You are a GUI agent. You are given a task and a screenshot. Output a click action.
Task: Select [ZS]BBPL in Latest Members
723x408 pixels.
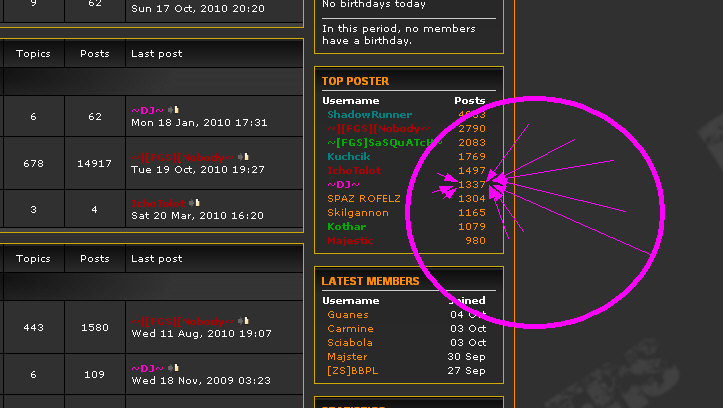pos(353,371)
